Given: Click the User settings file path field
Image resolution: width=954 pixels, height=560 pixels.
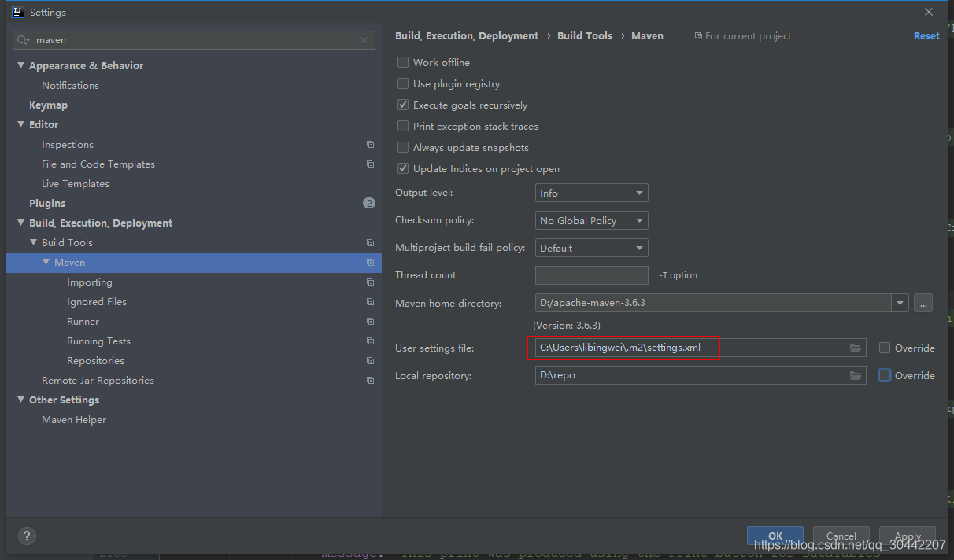Looking at the screenshot, I should pyautogui.click(x=701, y=348).
